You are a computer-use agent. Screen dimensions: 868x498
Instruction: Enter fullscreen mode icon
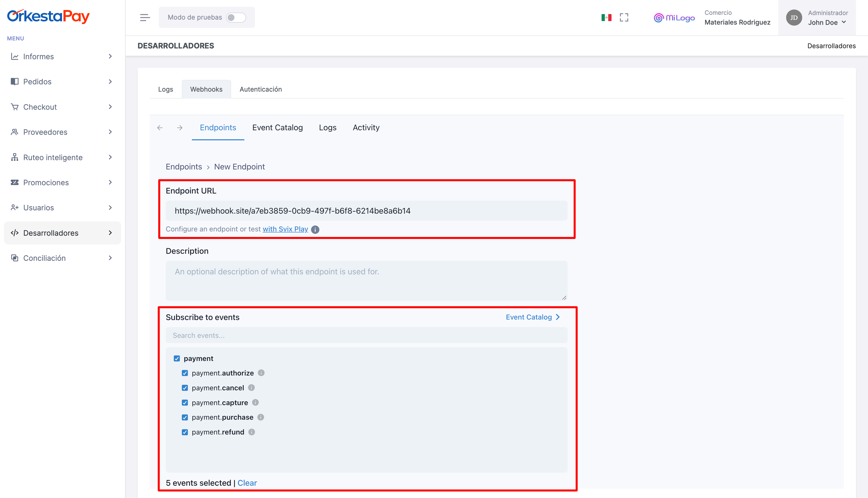624,17
